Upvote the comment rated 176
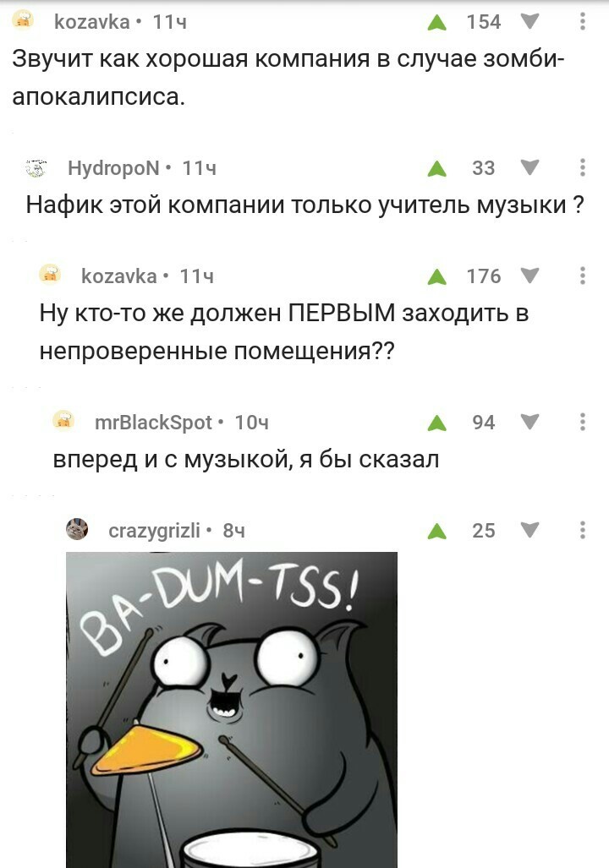Image resolution: width=609 pixels, height=868 pixels. click(437, 276)
